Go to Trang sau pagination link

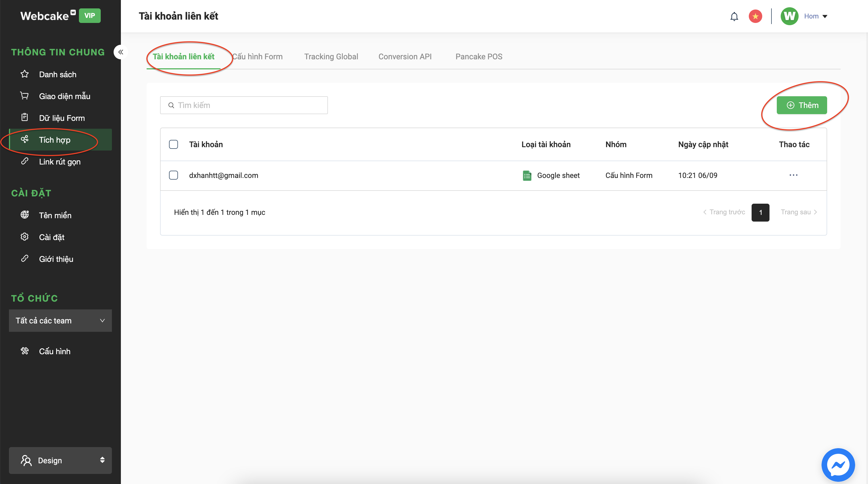pyautogui.click(x=798, y=212)
